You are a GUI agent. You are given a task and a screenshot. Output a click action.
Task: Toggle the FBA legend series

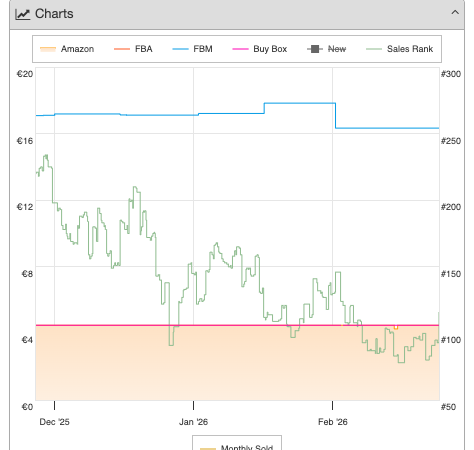[133, 49]
